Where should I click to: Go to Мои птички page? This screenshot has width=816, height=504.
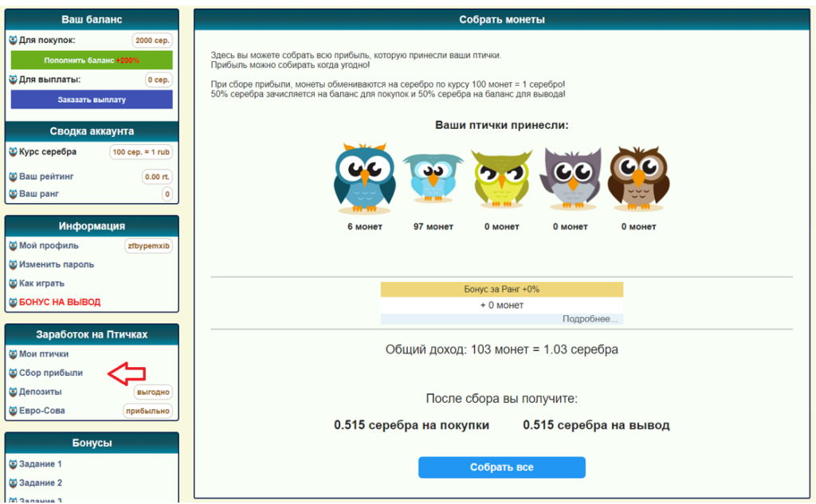click(x=44, y=354)
